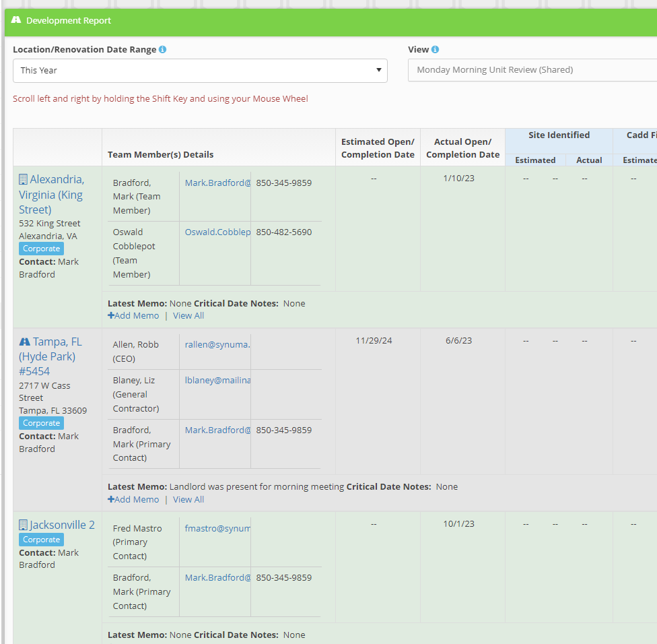Image resolution: width=657 pixels, height=644 pixels.
Task: Click Mark.Bradford email in Alexandria row
Action: [218, 183]
